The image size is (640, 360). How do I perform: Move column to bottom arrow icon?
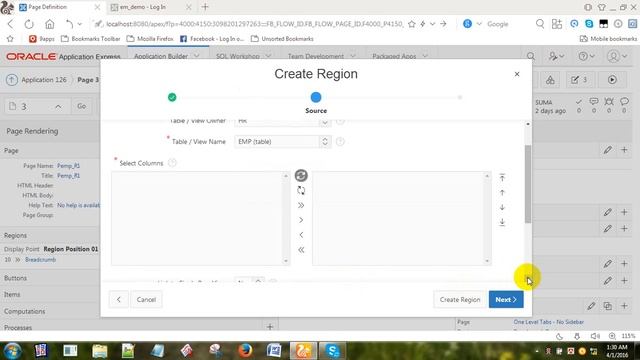502,222
